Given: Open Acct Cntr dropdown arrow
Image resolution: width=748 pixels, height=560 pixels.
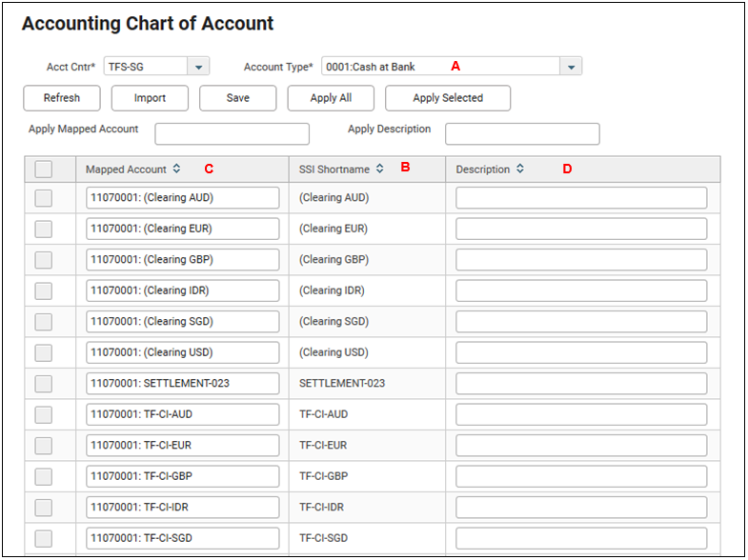Looking at the screenshot, I should click(x=197, y=68).
